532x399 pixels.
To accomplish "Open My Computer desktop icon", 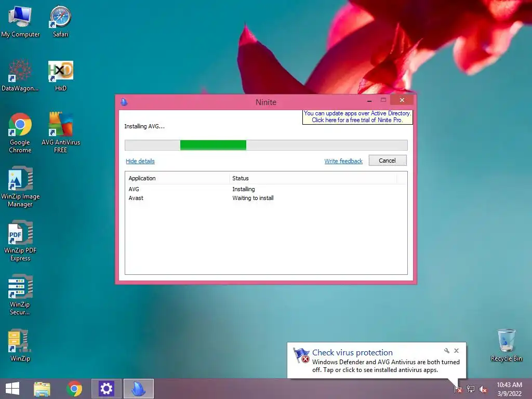I will (20, 21).
